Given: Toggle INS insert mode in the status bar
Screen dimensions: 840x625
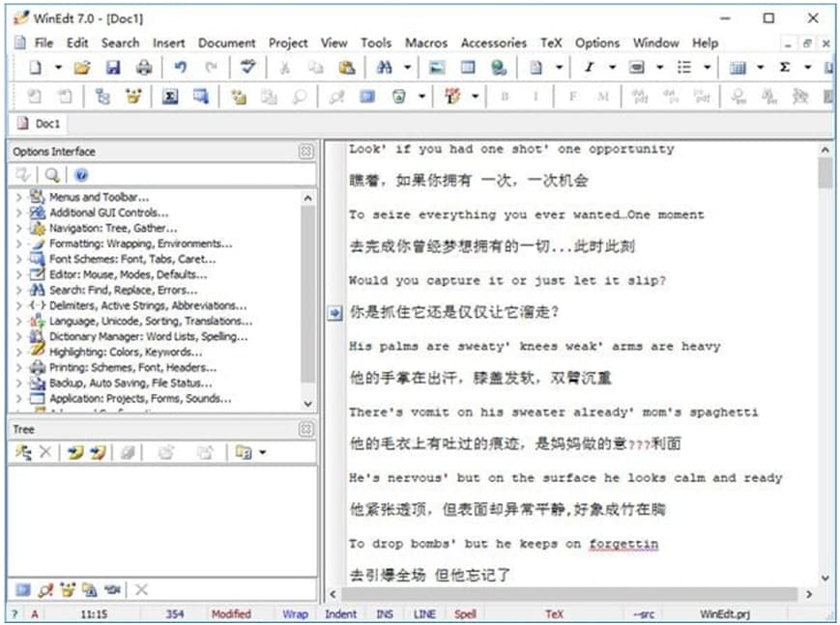Looking at the screenshot, I should pyautogui.click(x=383, y=613).
